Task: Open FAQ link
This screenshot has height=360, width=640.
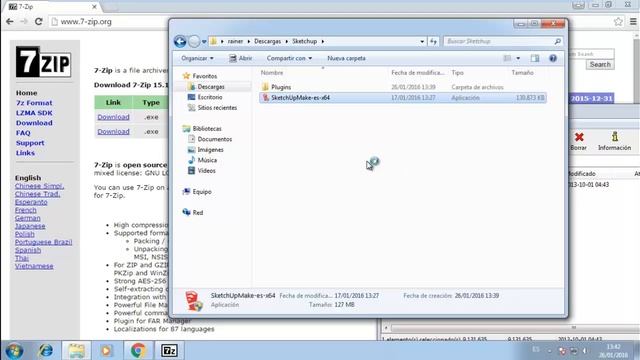Action: pos(23,133)
